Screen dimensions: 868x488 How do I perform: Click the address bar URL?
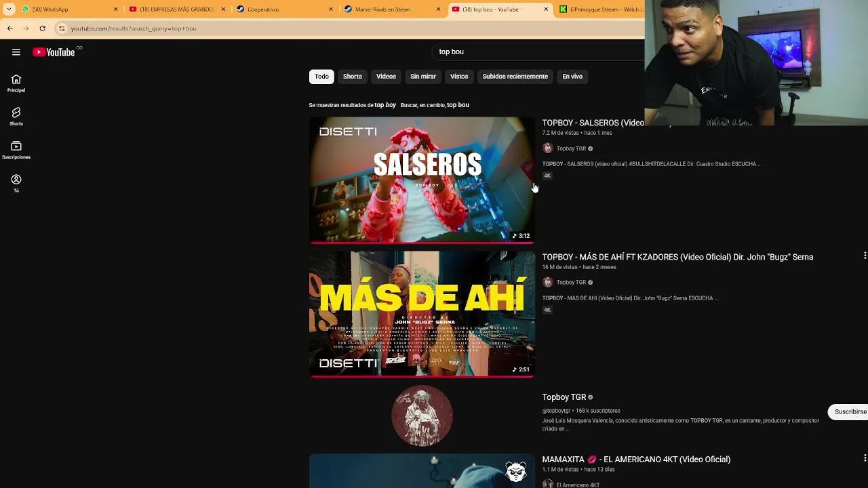click(x=134, y=28)
